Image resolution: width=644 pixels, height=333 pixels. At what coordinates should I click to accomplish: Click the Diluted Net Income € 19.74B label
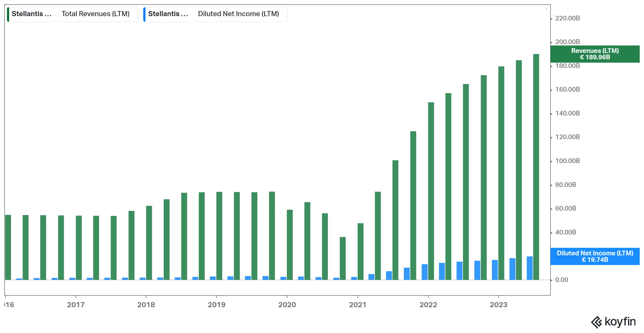(595, 256)
